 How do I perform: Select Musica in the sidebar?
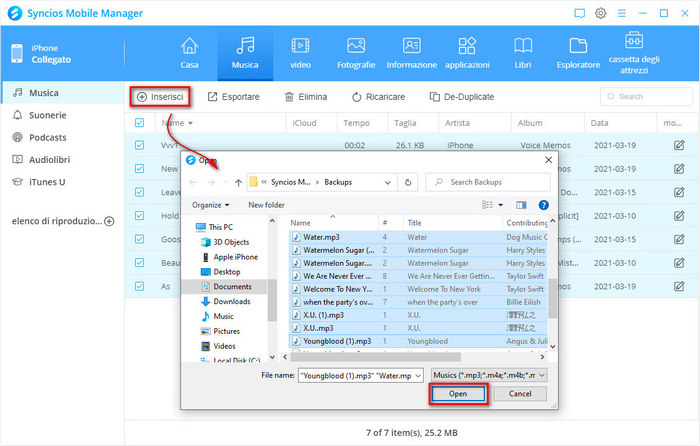62,92
